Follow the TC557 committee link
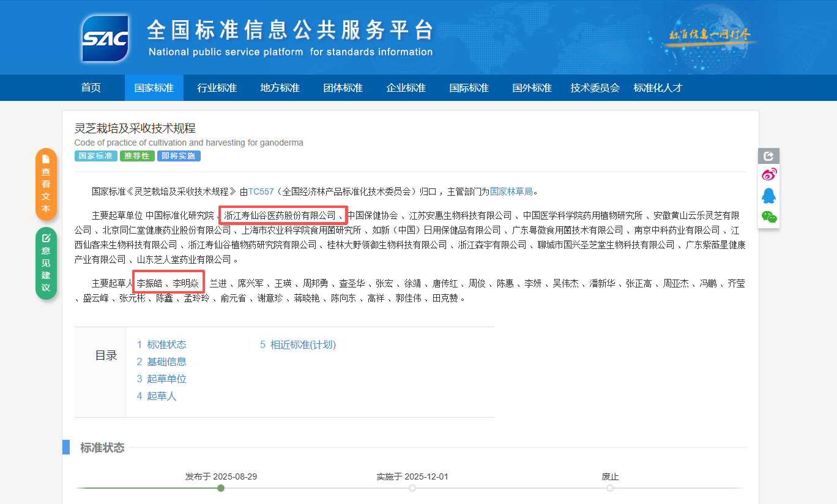Screen dimensions: 837x504 coord(261,191)
